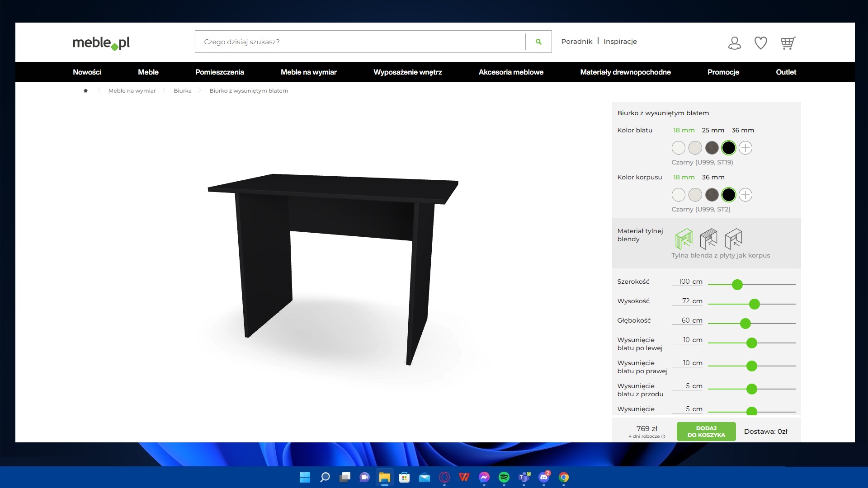
Task: Click the green search magnifier button
Action: [538, 42]
